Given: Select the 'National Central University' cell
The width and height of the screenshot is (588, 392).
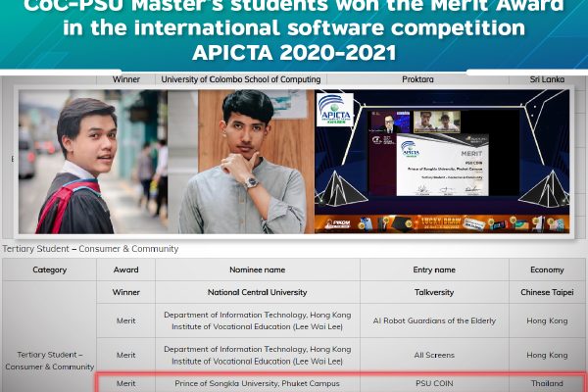Looking at the screenshot, I should pyautogui.click(x=257, y=292).
